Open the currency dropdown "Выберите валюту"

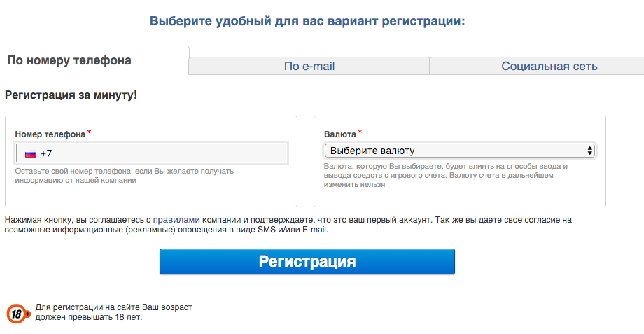[460, 151]
